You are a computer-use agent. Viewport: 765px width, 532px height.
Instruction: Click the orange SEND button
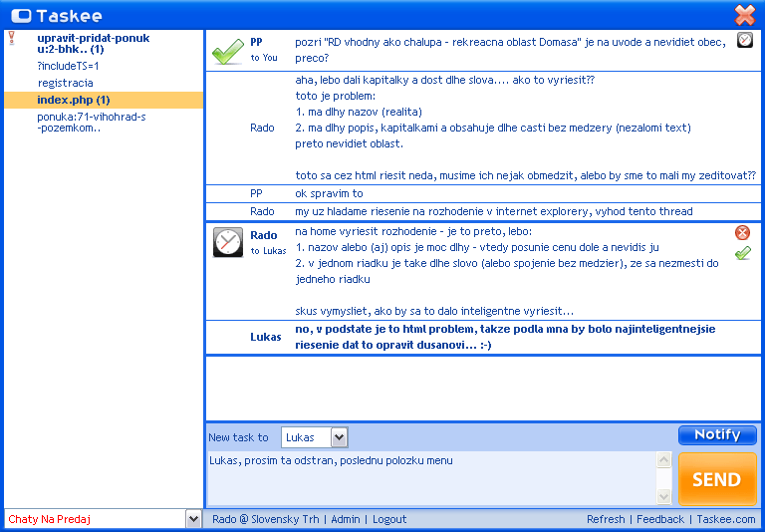[x=717, y=479]
